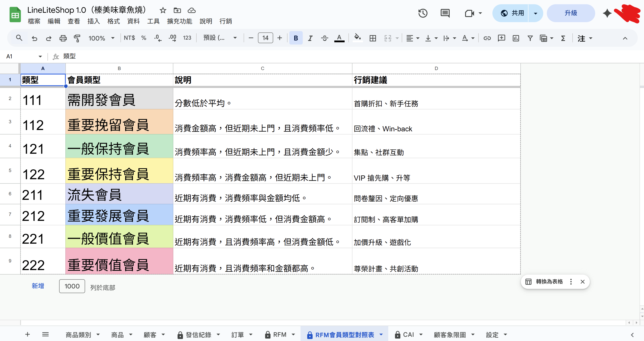Switch to the 顧客象限圖 sheet tab
This screenshot has height=341, width=644.
[x=450, y=335]
